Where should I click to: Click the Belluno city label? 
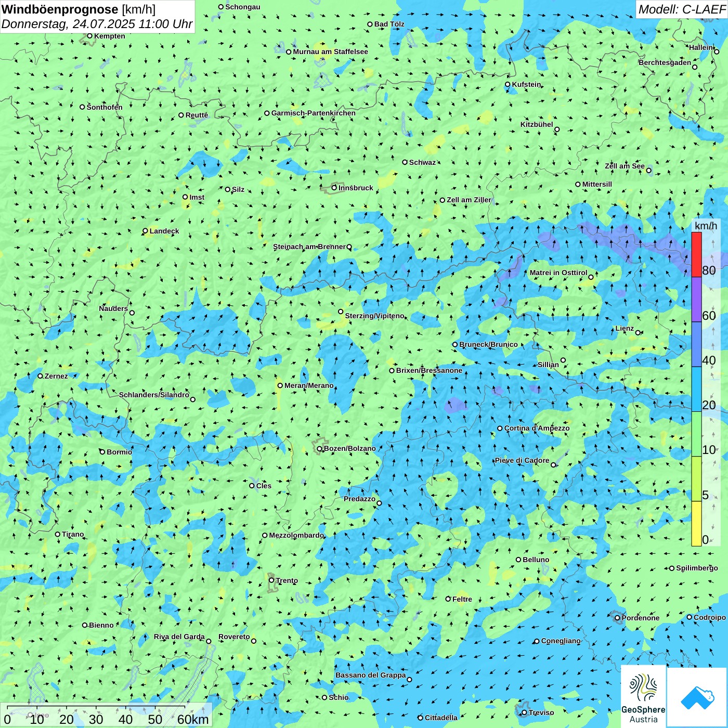coord(536,560)
